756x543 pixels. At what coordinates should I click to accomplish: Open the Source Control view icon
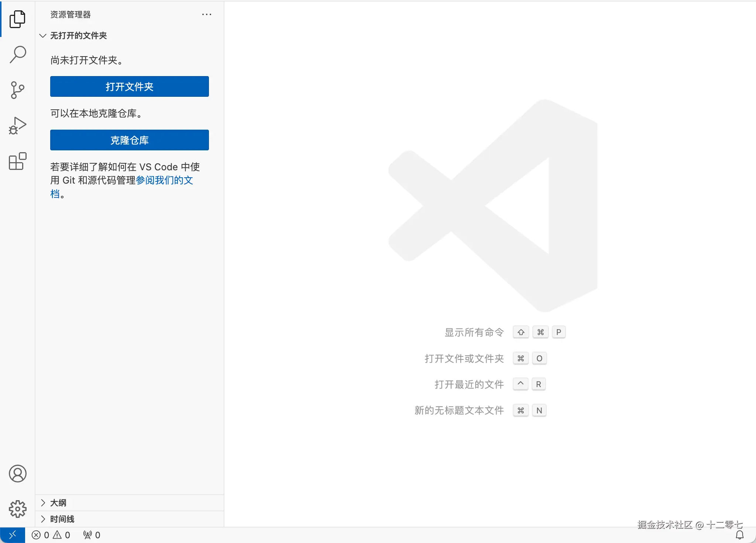pos(17,90)
